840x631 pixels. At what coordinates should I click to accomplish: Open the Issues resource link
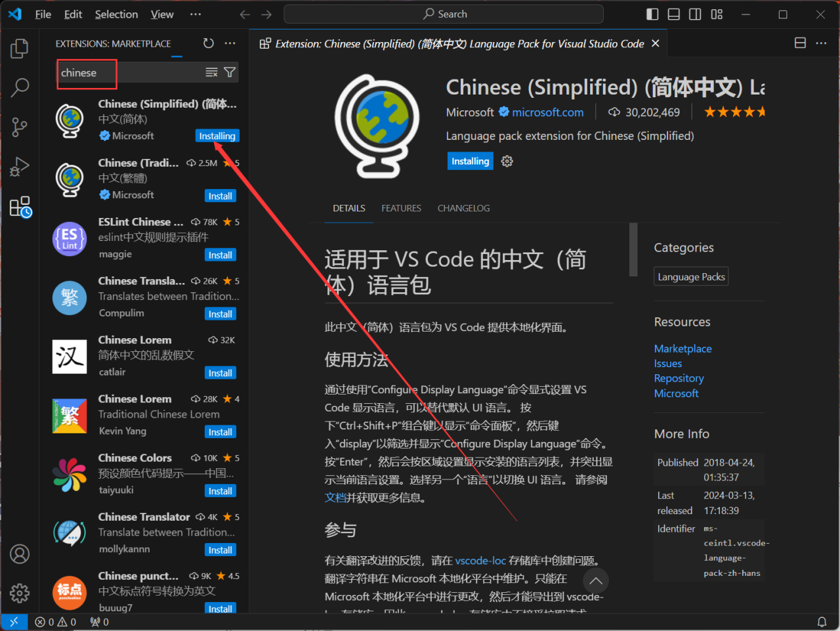point(668,364)
